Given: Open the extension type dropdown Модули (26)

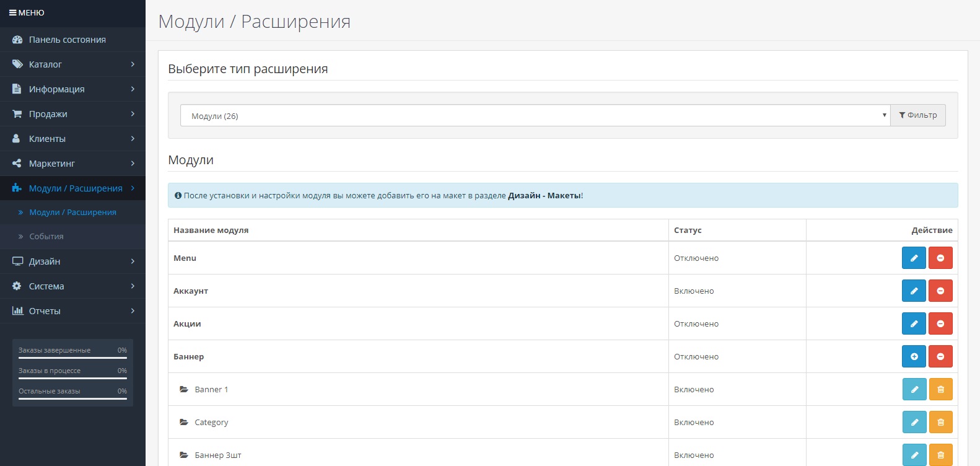Looking at the screenshot, I should 535,116.
